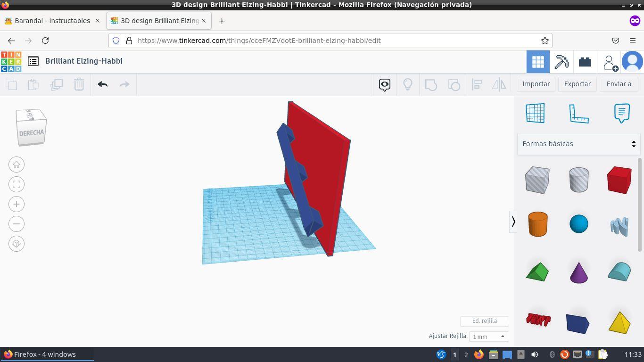The width and height of the screenshot is (644, 362).
Task: Reload the current page
Action: tap(45, 41)
